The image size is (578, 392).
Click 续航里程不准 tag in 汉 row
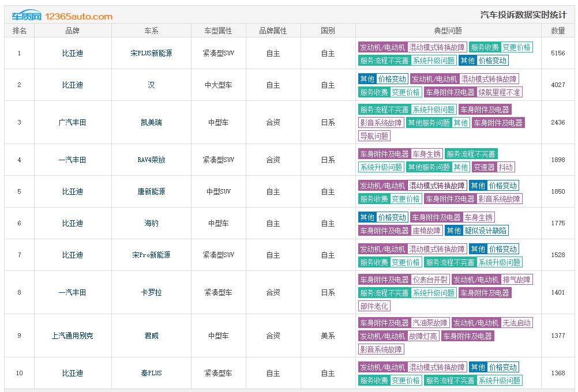pos(499,92)
